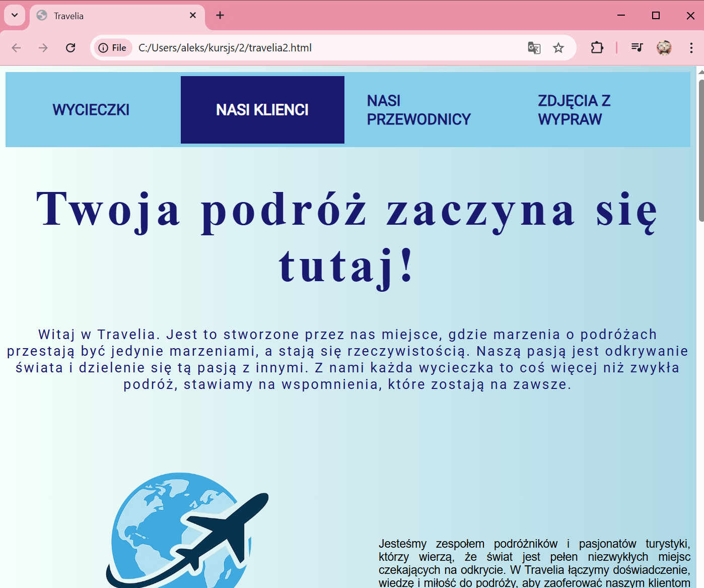Click the globe and airplane logo image
Screen dimensions: 704x588
coord(187,530)
